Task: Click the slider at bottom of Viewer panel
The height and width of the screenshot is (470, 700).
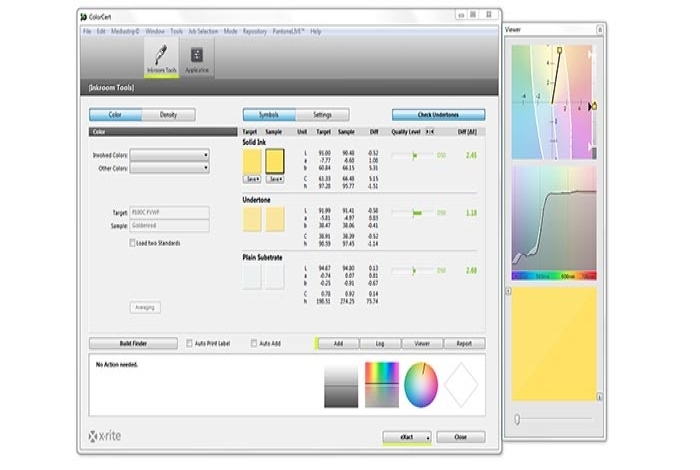Action: pyautogui.click(x=554, y=419)
